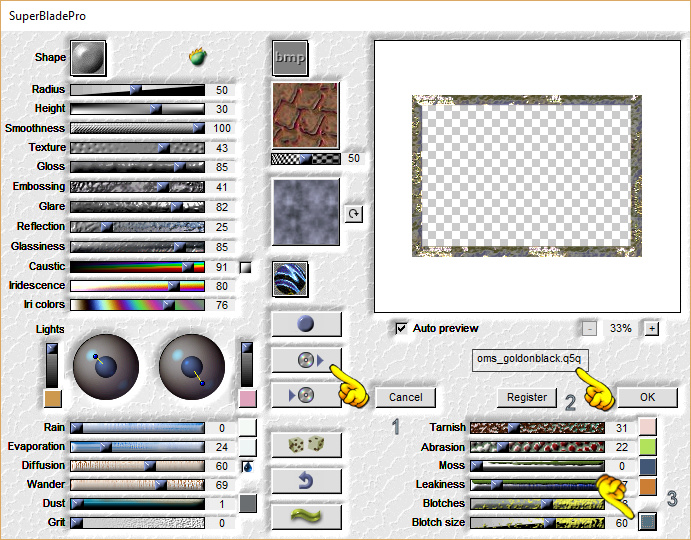Click the bmp texture file button

pos(290,58)
